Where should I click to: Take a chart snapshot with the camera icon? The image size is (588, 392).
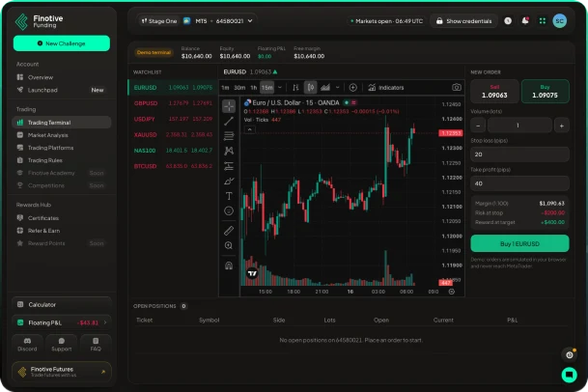pos(457,88)
